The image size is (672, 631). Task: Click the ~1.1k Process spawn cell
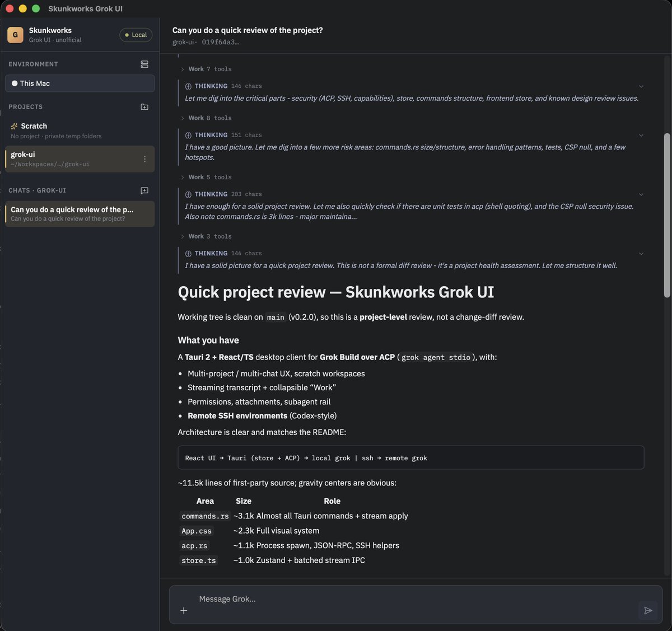[316, 546]
